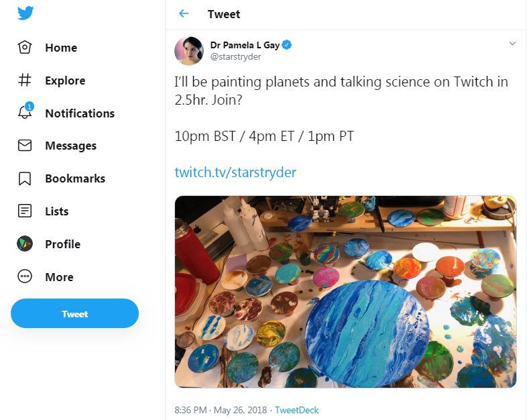Select the Bookmarks menu label
The width and height of the screenshot is (527, 420).
point(75,178)
